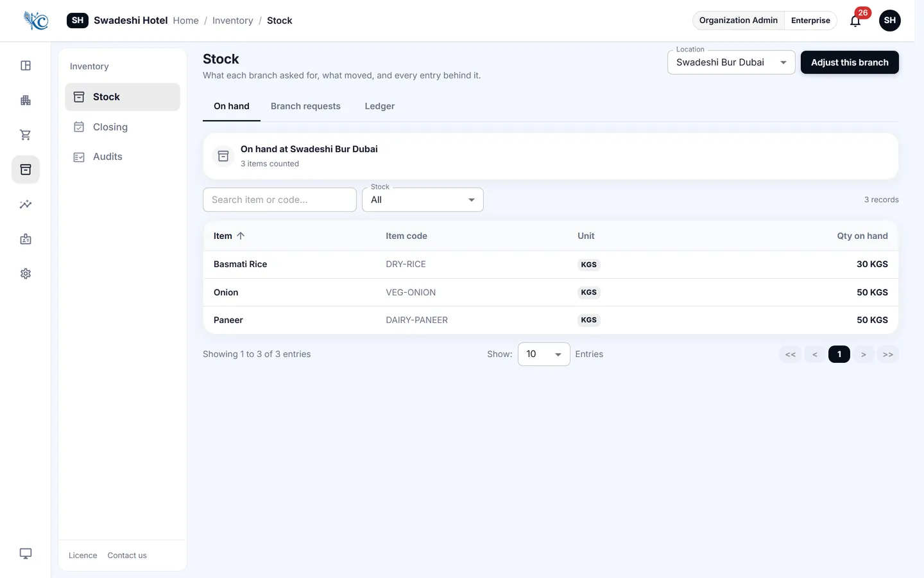The width and height of the screenshot is (924, 578).
Task: Focus the Search item or code field
Action: point(280,200)
